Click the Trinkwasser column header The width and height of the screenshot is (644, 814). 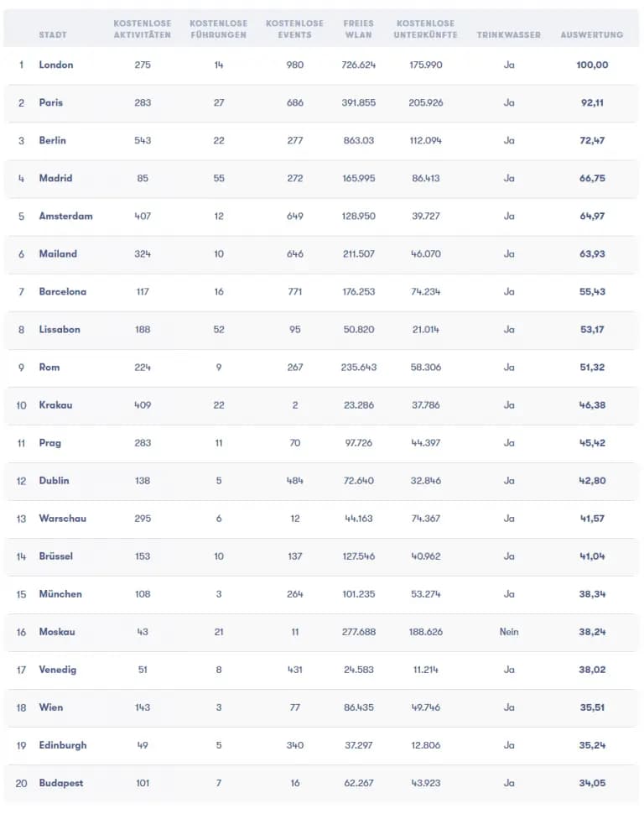tap(508, 34)
